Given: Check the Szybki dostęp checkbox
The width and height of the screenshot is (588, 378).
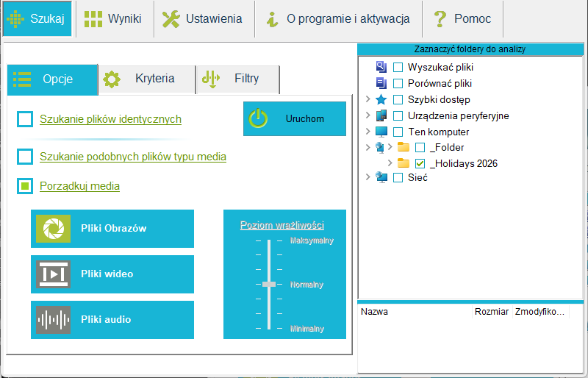Looking at the screenshot, I should (x=398, y=99).
